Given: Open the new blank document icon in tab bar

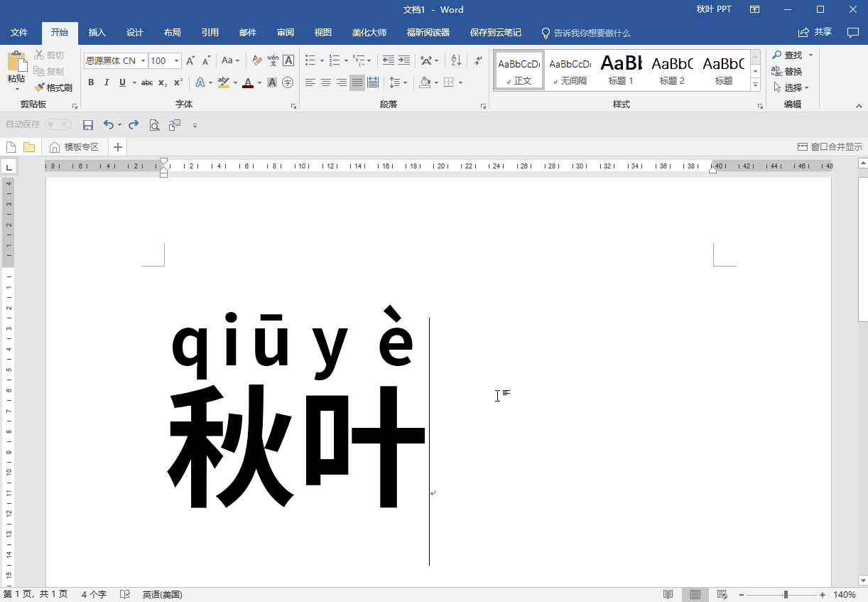Looking at the screenshot, I should [11, 147].
